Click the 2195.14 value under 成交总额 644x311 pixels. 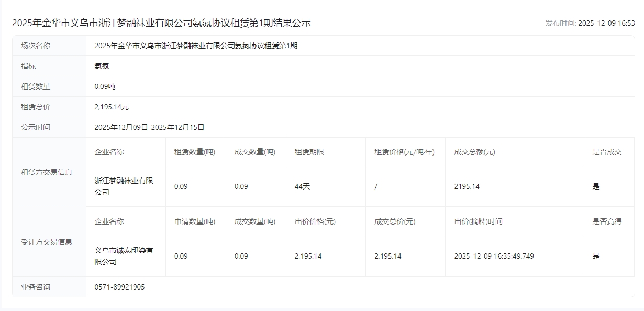coord(467,186)
